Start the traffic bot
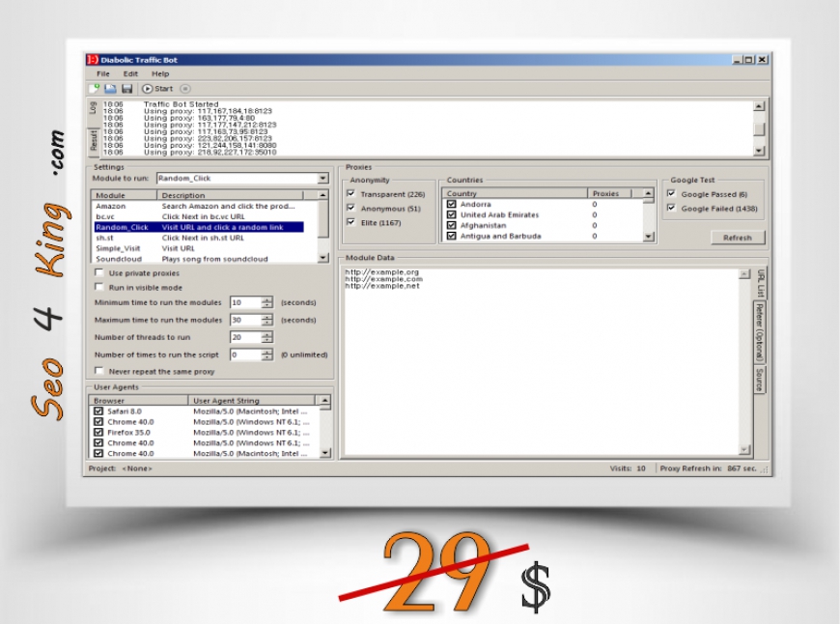 [157, 89]
